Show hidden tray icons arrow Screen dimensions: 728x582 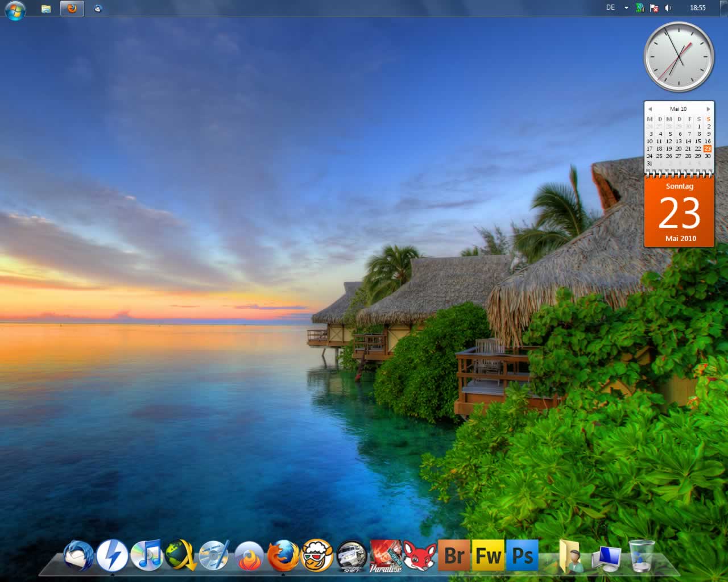point(626,8)
